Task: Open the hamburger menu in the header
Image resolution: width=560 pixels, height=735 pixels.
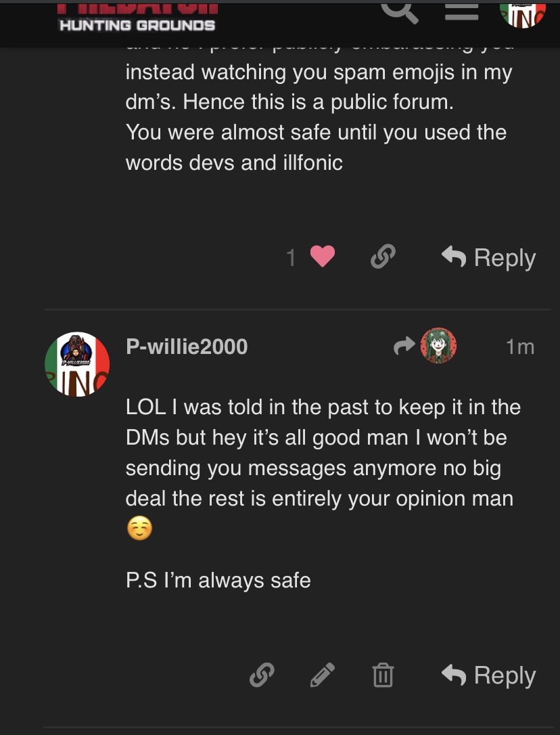Action: pyautogui.click(x=461, y=12)
